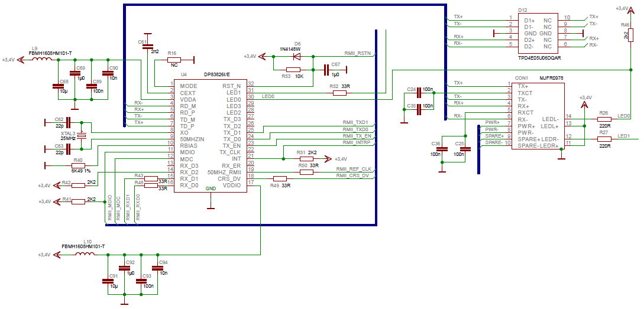This screenshot has width=644, height=309.
Task: Select the U4 DP83826I/E chip body
Action: click(211, 136)
